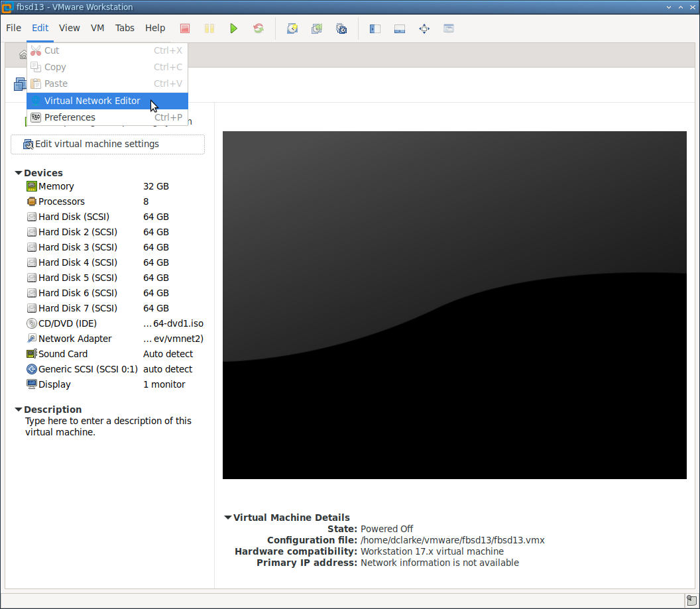Click the '1 monitor' display value
This screenshot has height=609, width=700.
coord(164,384)
